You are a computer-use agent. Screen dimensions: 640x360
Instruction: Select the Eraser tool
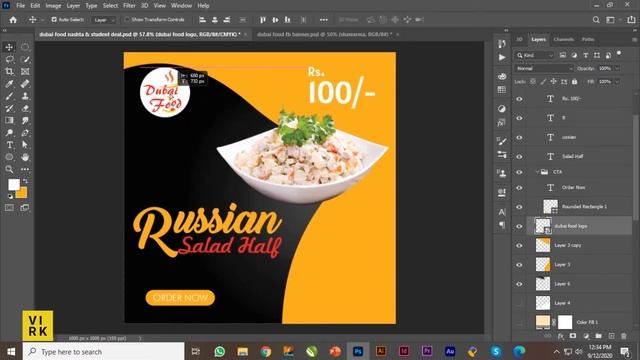tap(25, 108)
